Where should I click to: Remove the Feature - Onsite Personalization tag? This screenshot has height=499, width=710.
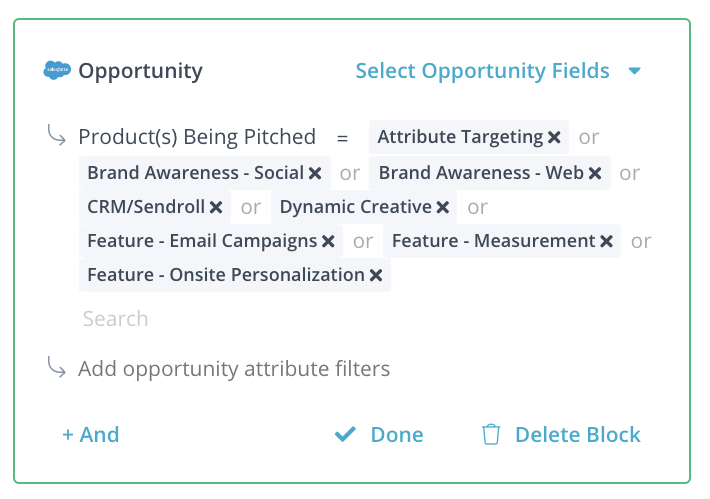[x=376, y=275]
